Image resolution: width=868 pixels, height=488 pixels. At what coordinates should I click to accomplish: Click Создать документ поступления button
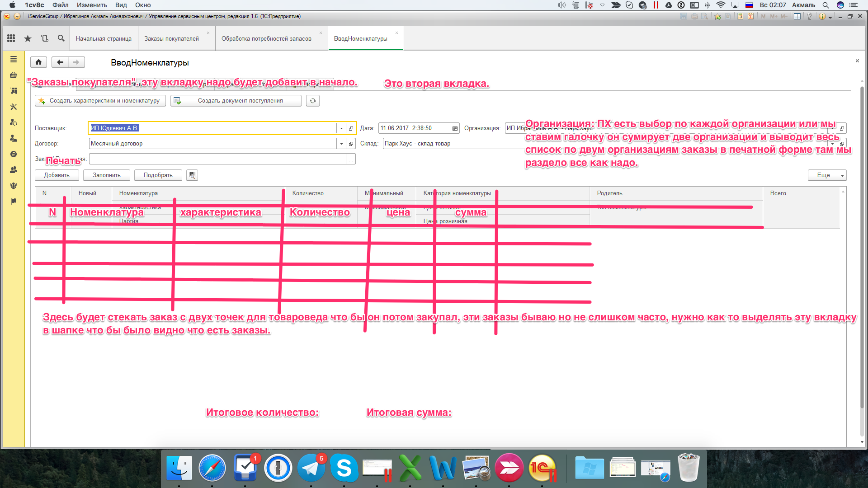[236, 101]
